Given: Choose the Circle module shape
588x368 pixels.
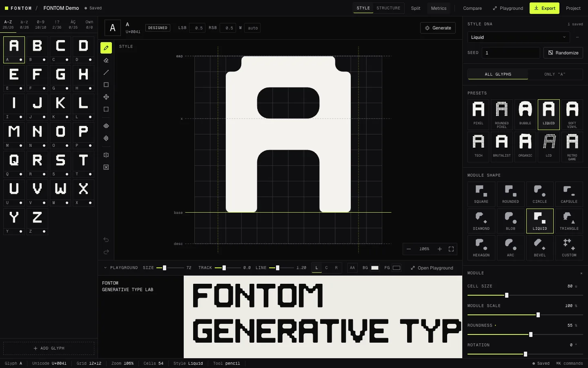Looking at the screenshot, I should [540, 194].
